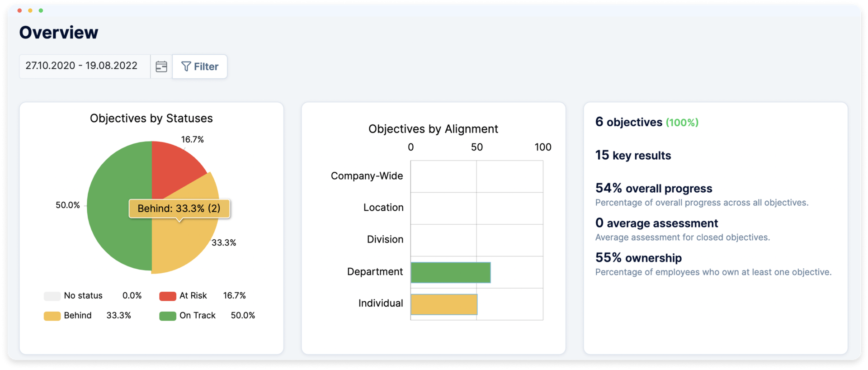
Task: Click the Filter button
Action: [200, 66]
